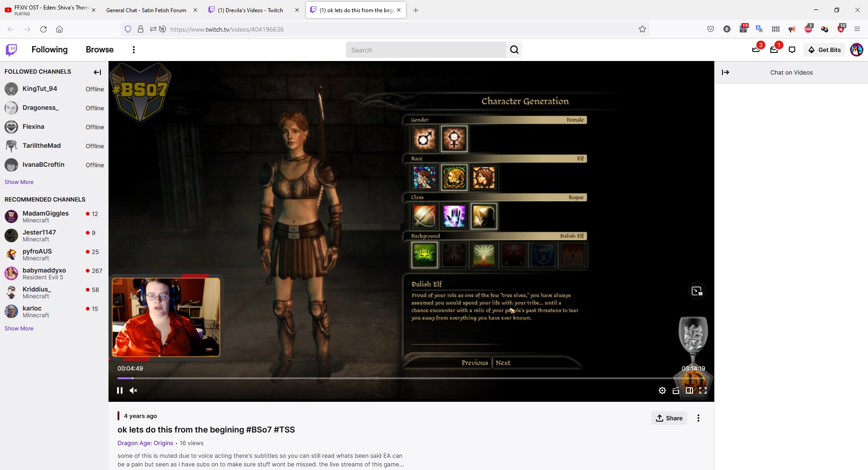868x470 pixels.
Task: Bookmark this page with star icon
Action: [642, 29]
